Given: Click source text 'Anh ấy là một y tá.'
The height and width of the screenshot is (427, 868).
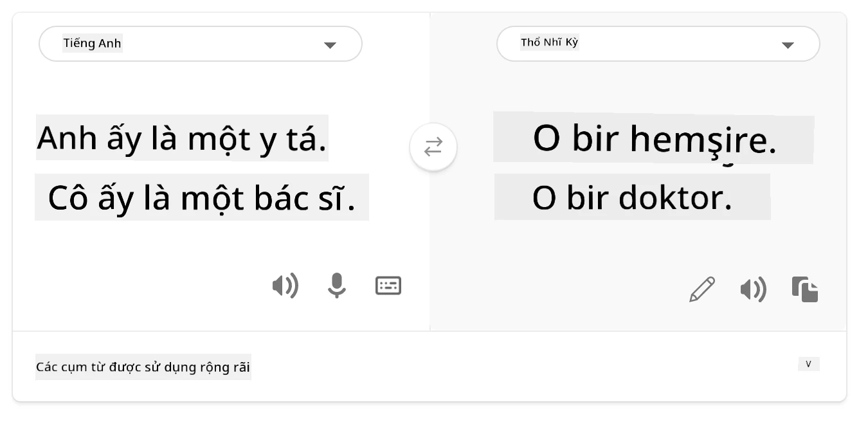Looking at the screenshot, I should click(182, 138).
